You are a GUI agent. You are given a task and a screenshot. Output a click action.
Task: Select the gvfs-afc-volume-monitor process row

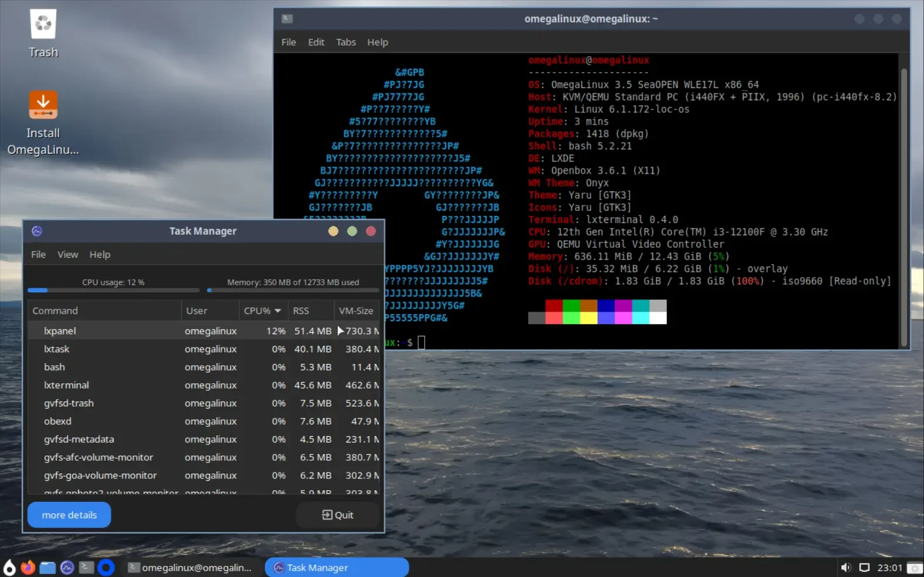point(204,457)
